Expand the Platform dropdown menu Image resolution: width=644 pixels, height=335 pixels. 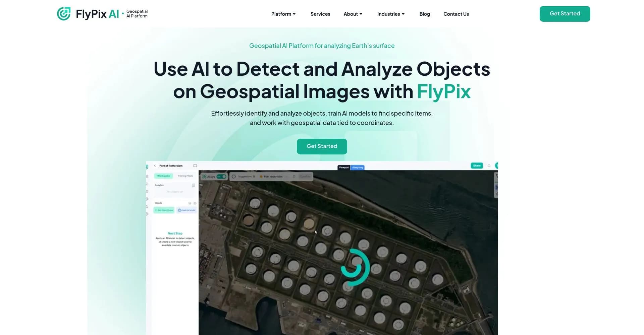(x=283, y=14)
